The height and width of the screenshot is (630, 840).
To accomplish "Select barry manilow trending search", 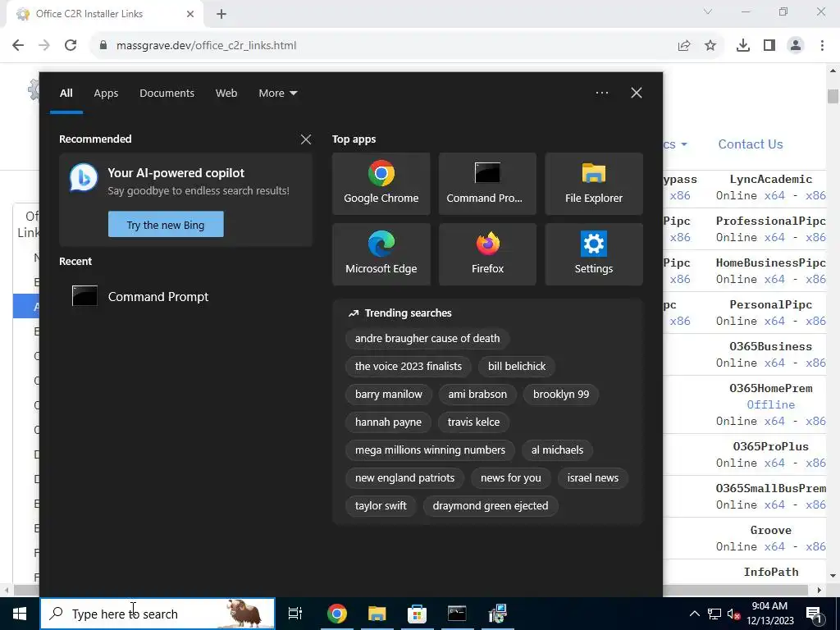I will coord(388,395).
